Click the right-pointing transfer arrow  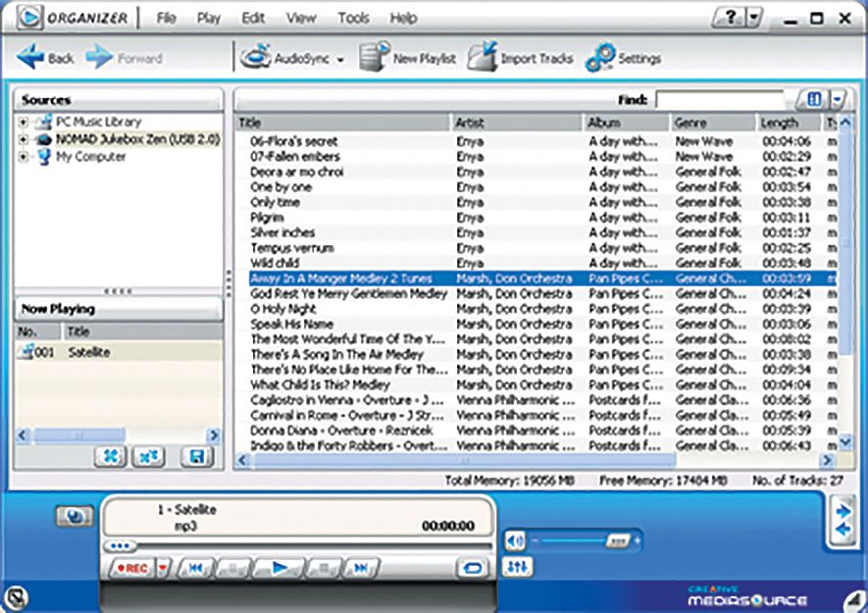click(843, 511)
